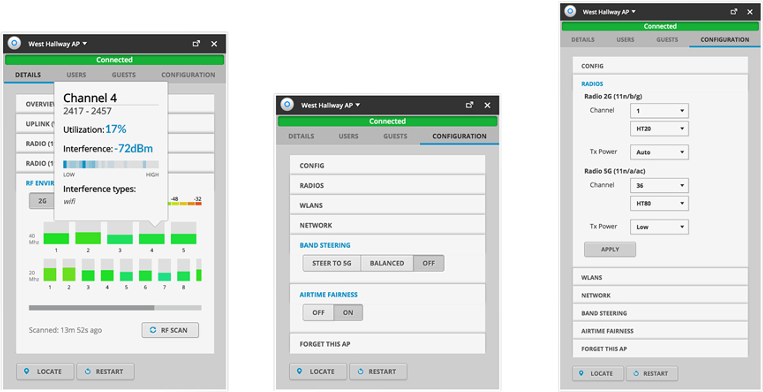Click the horizontal scrollbar below the channel bars
Image resolution: width=763 pixels, height=392 pixels.
point(115,308)
